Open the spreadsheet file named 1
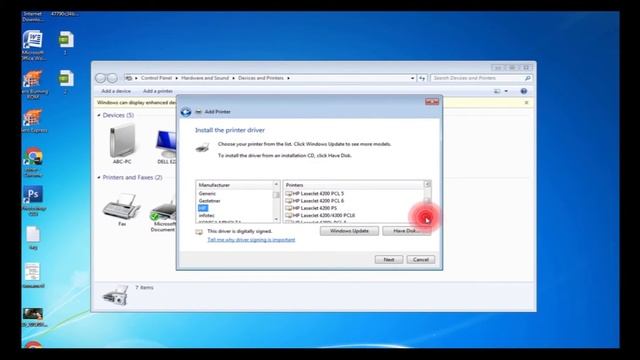This screenshot has width=640, height=360. tap(66, 43)
